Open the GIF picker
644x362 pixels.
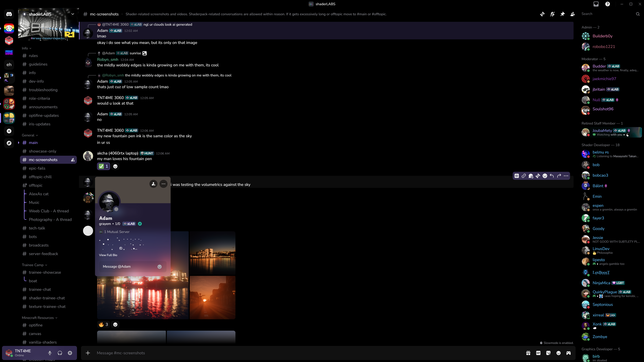pos(538,353)
